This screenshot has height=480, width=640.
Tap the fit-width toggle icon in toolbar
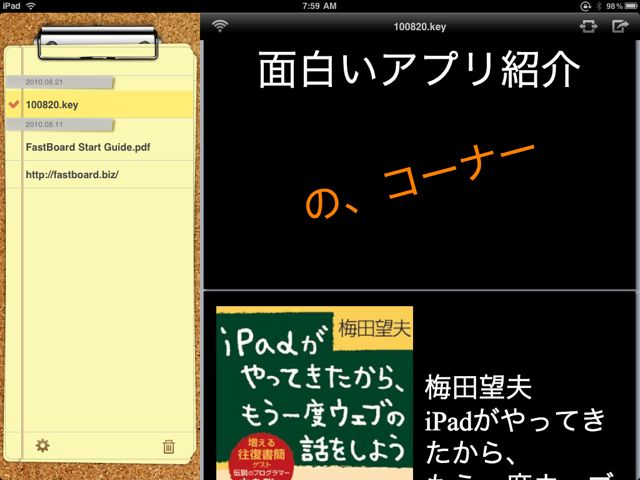[x=588, y=27]
